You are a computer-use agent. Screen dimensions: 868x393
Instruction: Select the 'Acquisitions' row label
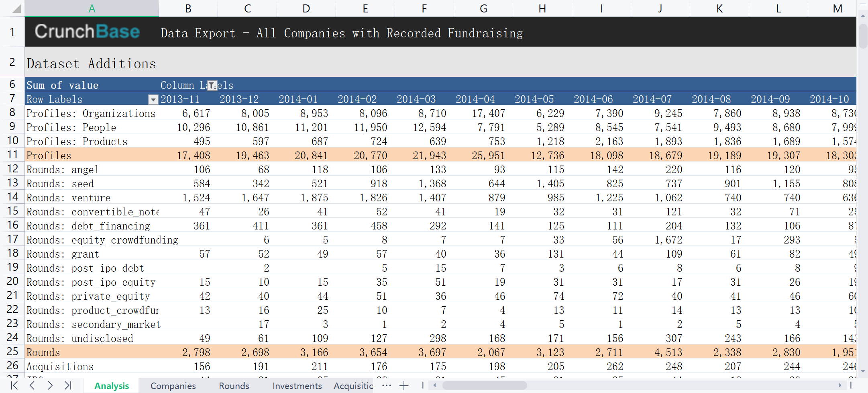pyautogui.click(x=92, y=366)
